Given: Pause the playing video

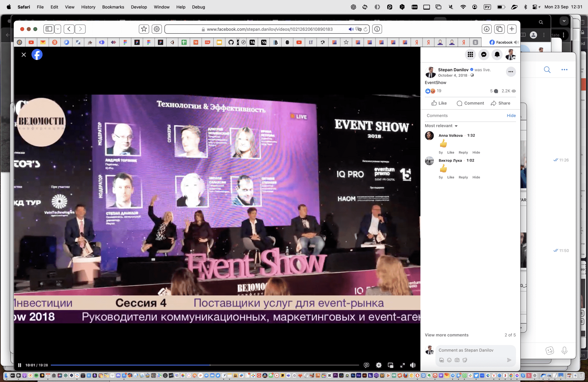Looking at the screenshot, I should point(20,365).
